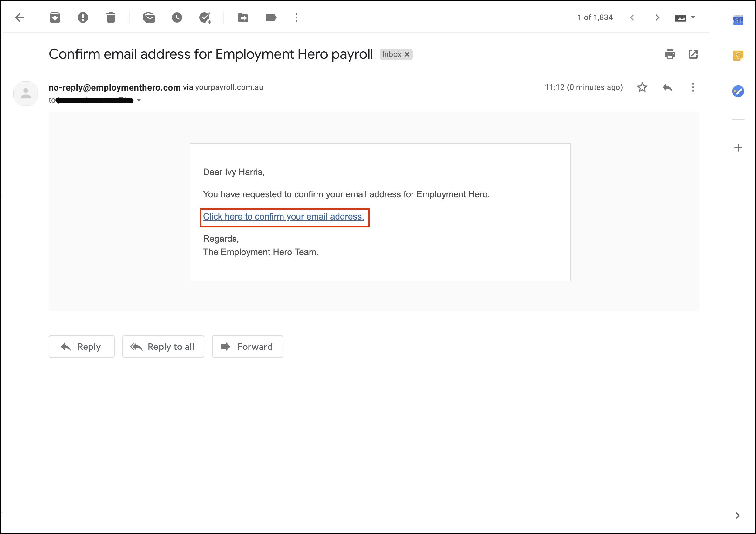The width and height of the screenshot is (756, 534).
Task: Open Google Keep side panel
Action: pos(738,55)
